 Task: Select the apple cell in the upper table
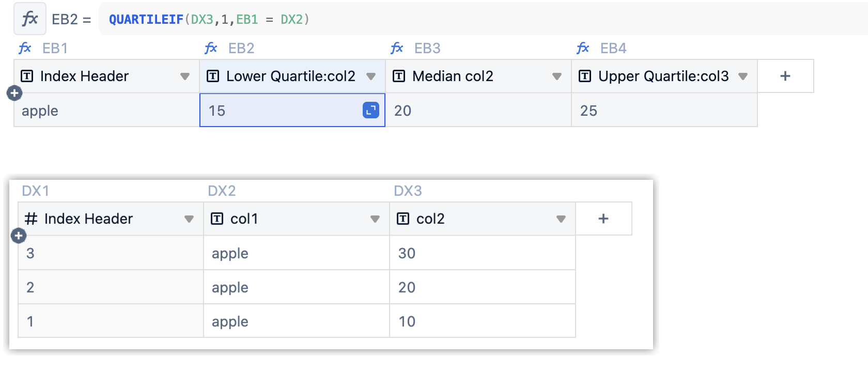[x=107, y=110]
